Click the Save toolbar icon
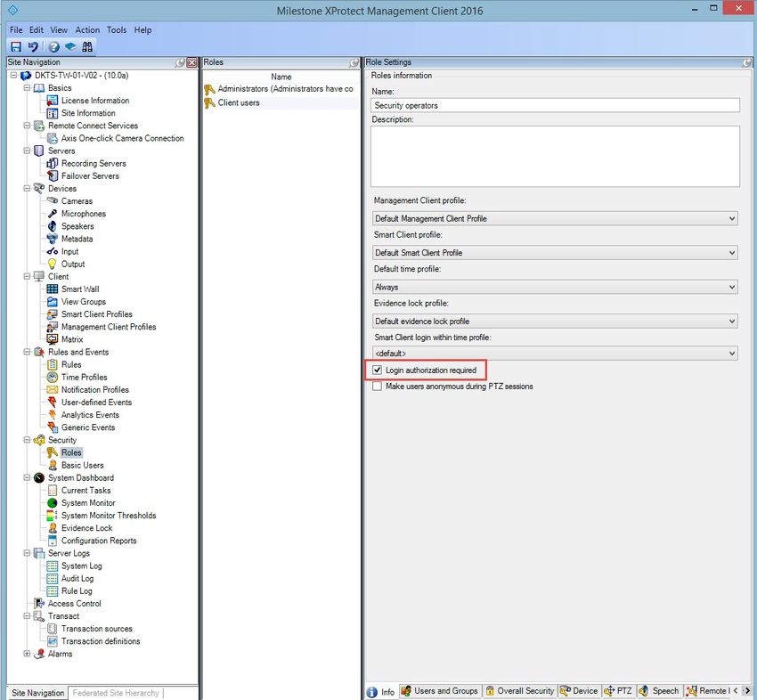 click(16, 47)
